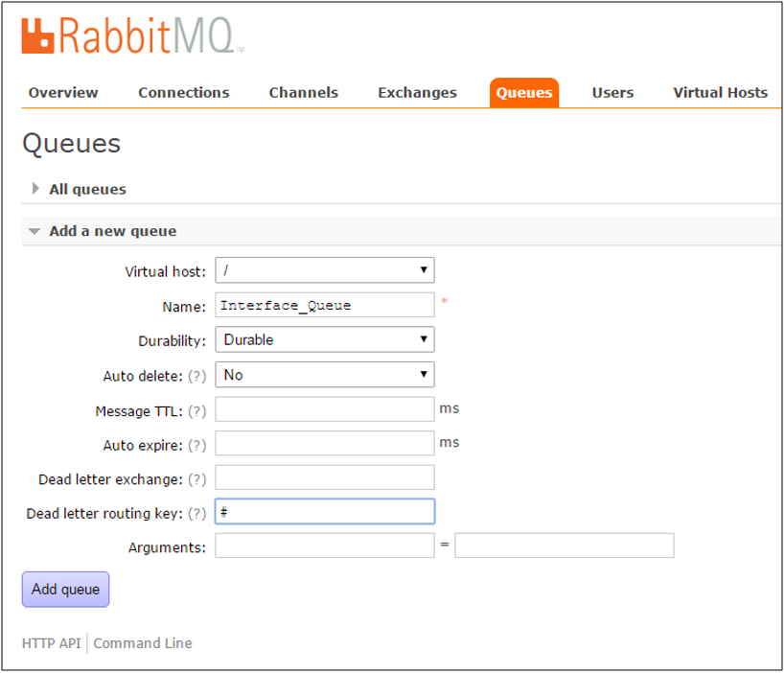Go to the Channels tab

[304, 92]
